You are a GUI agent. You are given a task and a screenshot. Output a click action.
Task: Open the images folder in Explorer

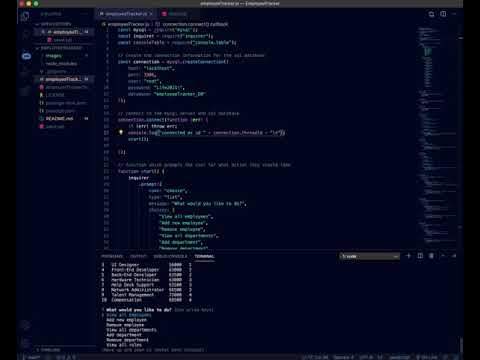[x=54, y=56]
